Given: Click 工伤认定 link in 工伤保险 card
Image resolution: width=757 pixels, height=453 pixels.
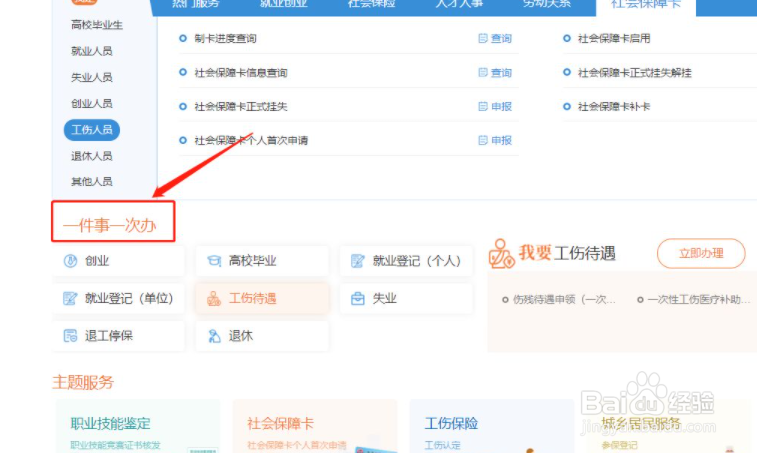Looking at the screenshot, I should point(442,445).
